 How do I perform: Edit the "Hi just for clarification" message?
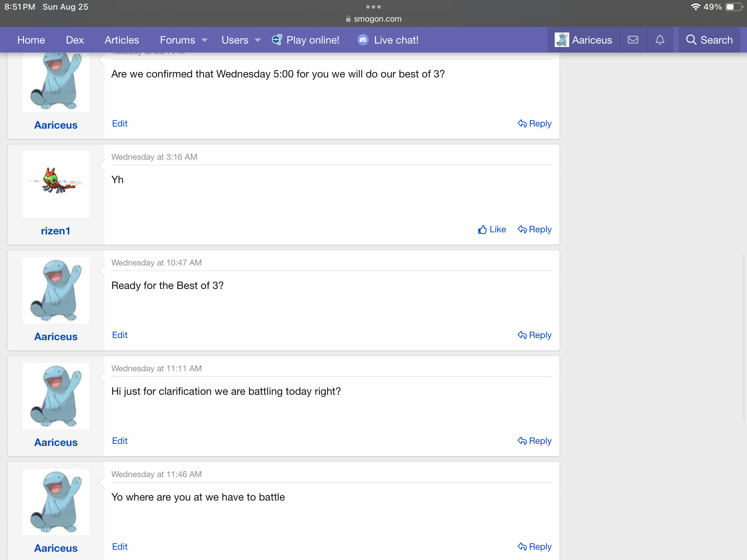point(120,441)
